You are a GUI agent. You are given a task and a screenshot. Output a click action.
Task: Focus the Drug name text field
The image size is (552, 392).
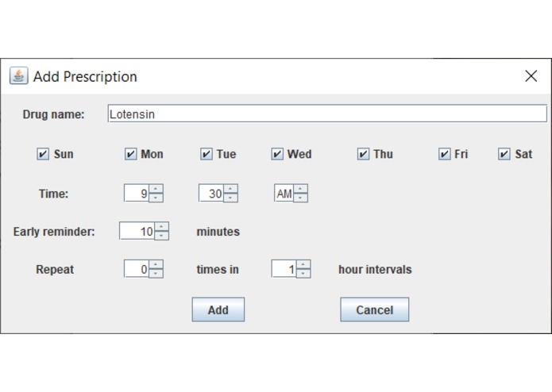327,113
